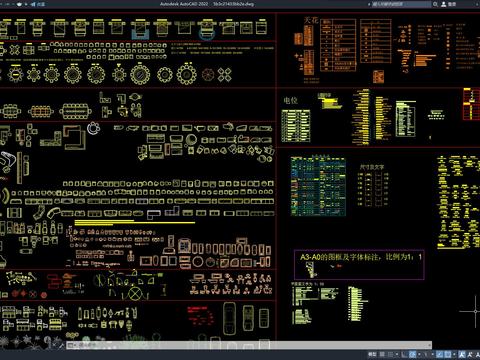Screen dimensions: 480x360
Task: Click the 天花 ceiling legend heading
Action: point(311,21)
